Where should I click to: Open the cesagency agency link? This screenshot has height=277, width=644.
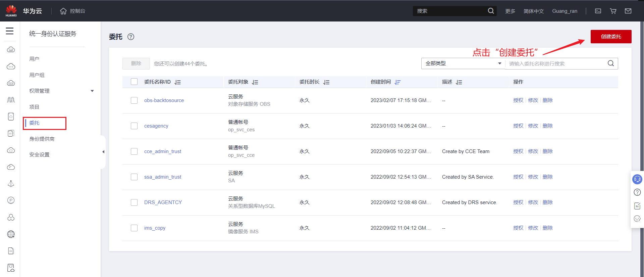pyautogui.click(x=156, y=126)
